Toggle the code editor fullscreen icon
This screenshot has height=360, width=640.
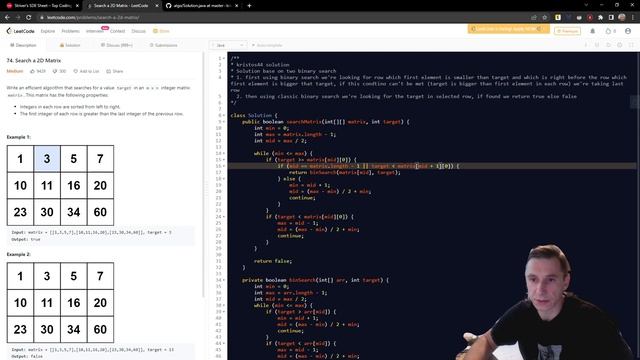631,45
